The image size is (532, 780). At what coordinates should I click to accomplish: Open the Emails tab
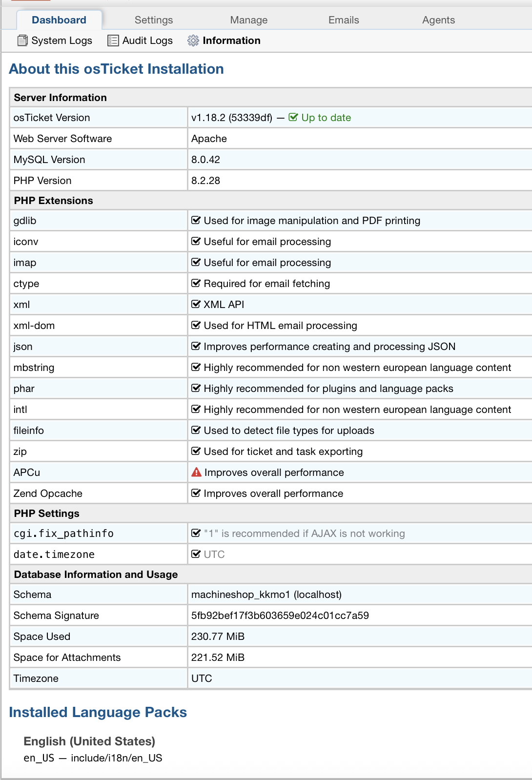point(344,20)
